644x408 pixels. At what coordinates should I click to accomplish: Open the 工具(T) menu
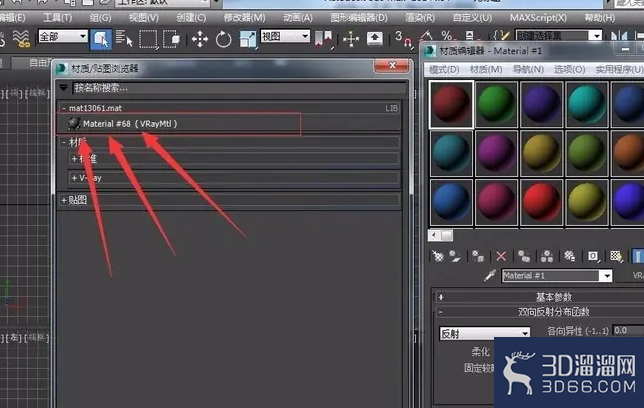click(58, 18)
